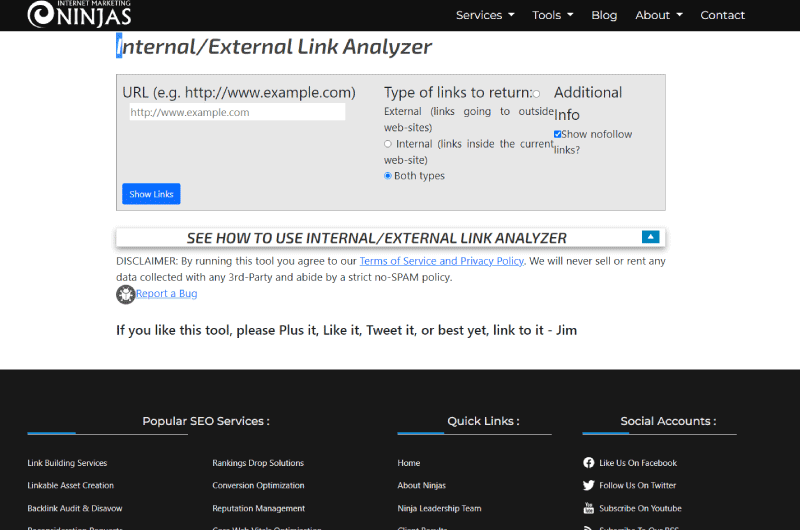Collapse the how-to section with blue arrow

[x=651, y=237]
